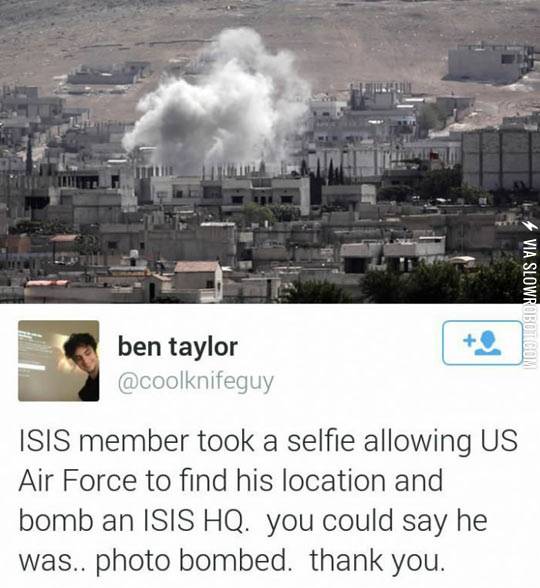Click the phrase "photo bombed" in the tweet
Image resolution: width=540 pixels, height=588 pixels.
point(195,561)
